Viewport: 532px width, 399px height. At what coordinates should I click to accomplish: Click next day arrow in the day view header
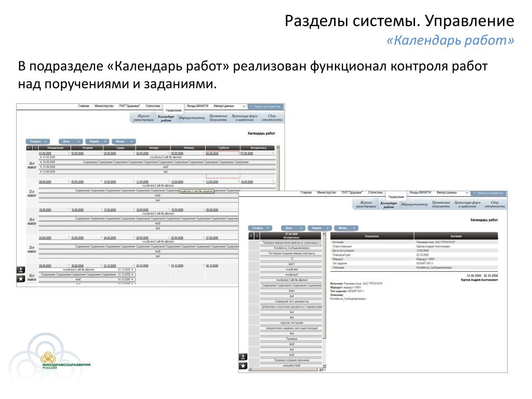257,235
